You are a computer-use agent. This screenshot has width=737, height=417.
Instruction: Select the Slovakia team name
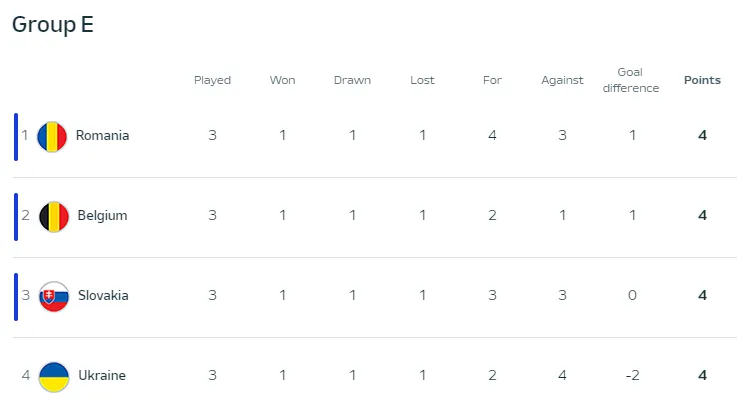click(103, 296)
